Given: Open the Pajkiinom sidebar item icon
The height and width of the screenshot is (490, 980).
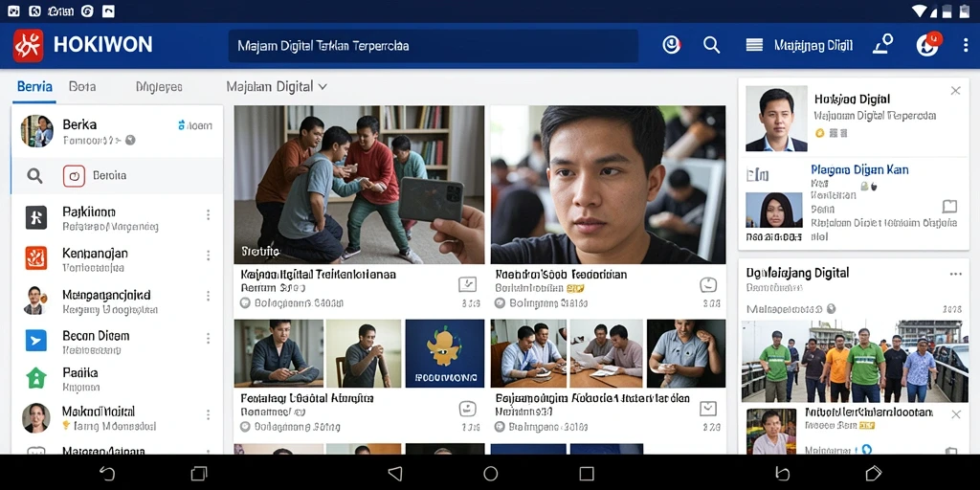Looking at the screenshot, I should click(36, 217).
